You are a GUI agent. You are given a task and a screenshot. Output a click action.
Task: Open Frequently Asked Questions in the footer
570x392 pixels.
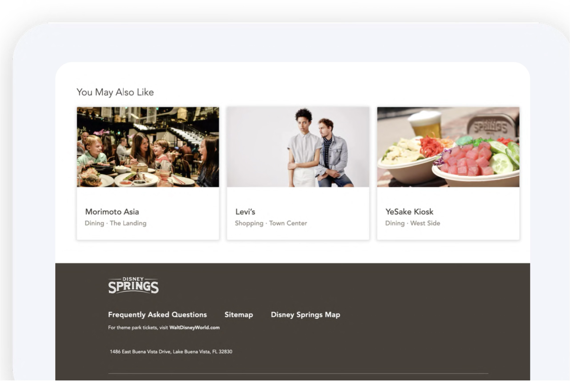(x=157, y=315)
